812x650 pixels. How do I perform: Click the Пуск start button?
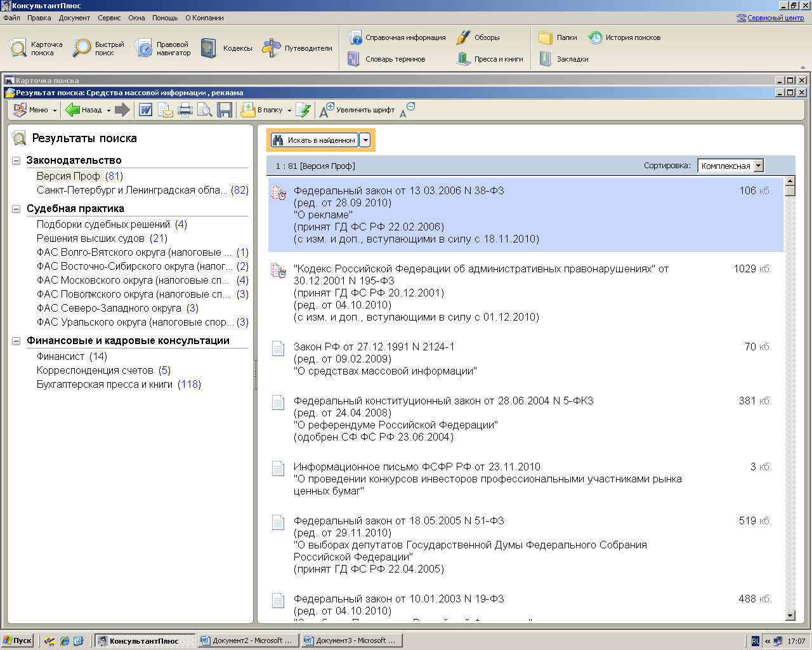pyautogui.click(x=17, y=640)
